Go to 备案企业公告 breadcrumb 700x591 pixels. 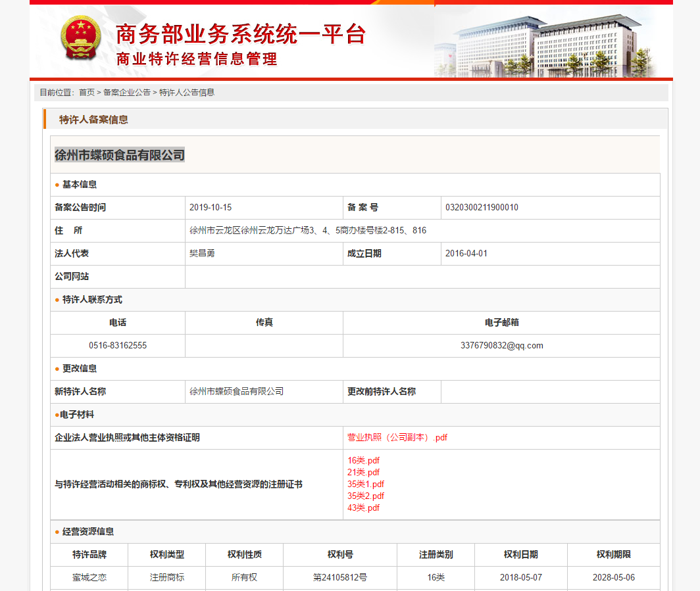pos(127,92)
